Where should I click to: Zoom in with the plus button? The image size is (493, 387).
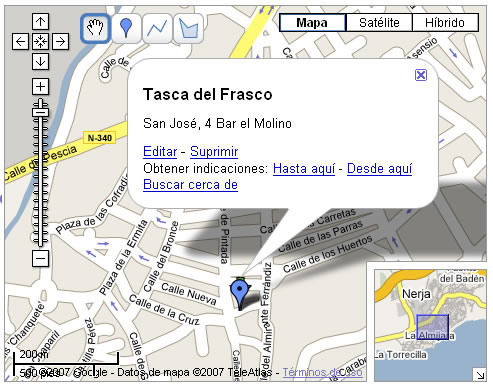[40, 87]
